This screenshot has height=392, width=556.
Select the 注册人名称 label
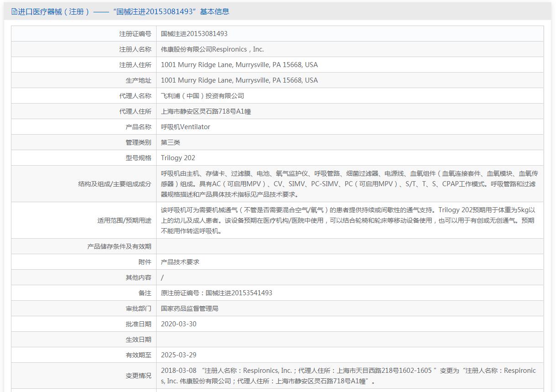135,49
